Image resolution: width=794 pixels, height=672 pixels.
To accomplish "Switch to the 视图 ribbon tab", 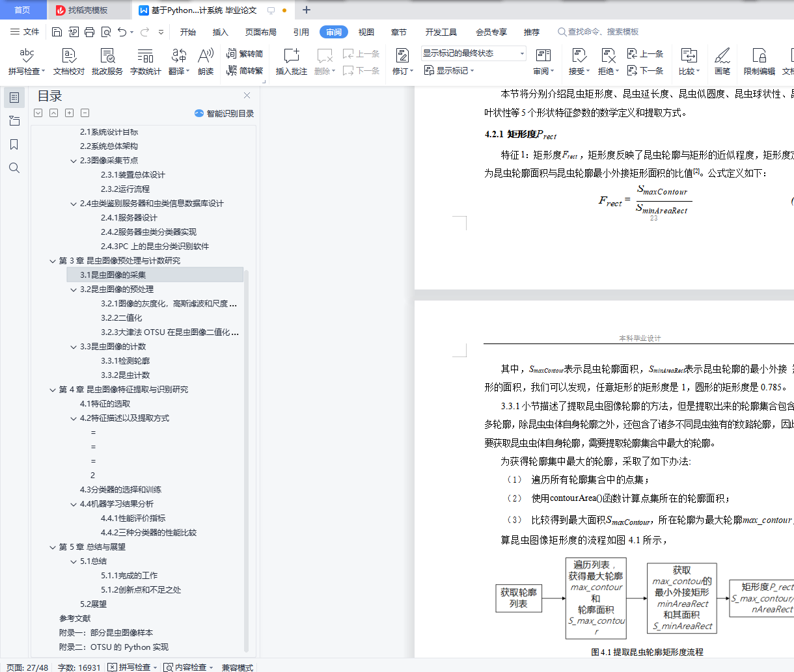I will 366,32.
